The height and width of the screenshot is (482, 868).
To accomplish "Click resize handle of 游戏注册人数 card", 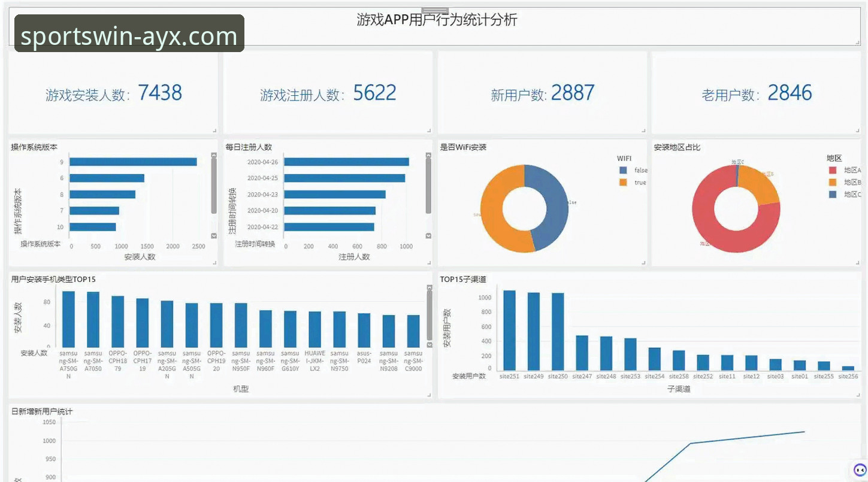I will point(429,131).
